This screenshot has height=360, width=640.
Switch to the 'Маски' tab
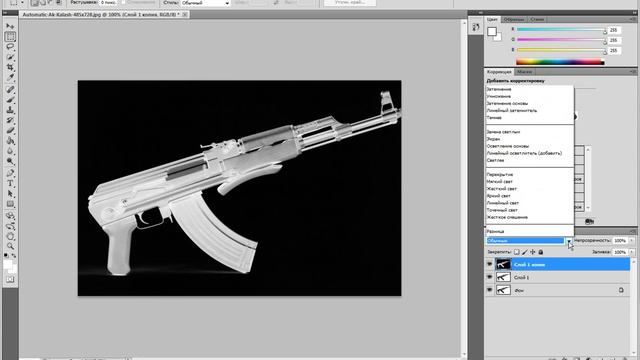point(524,72)
